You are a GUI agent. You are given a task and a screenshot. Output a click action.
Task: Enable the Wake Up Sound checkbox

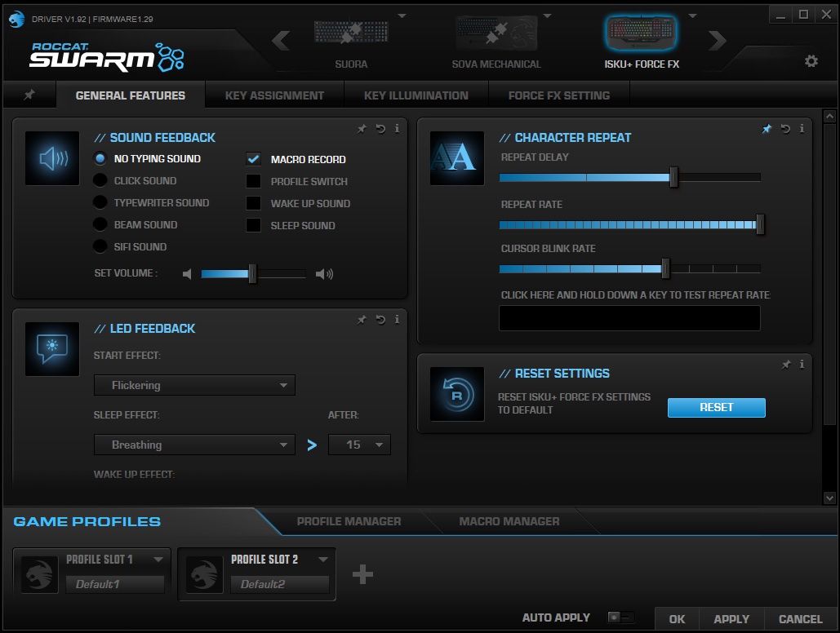click(253, 203)
